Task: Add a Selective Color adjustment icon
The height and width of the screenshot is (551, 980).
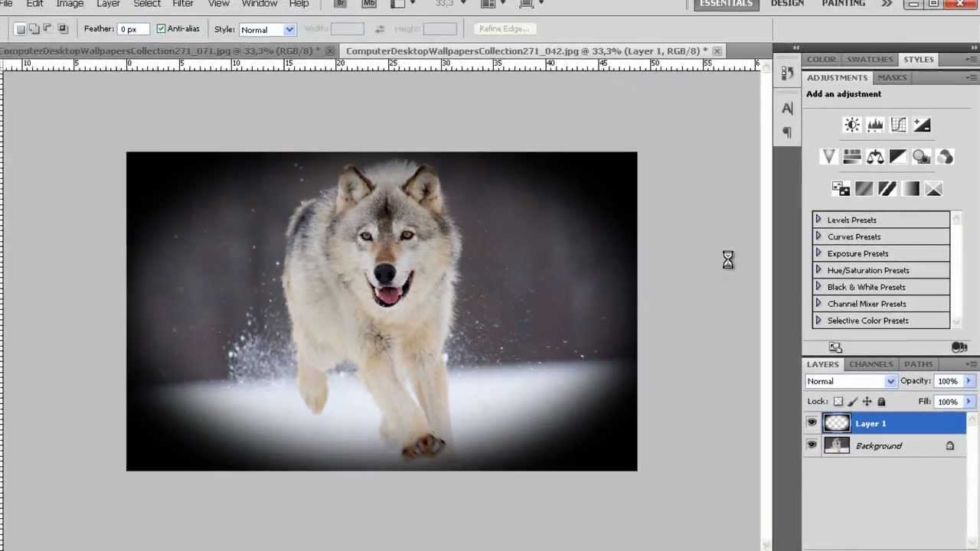Action: tap(933, 189)
